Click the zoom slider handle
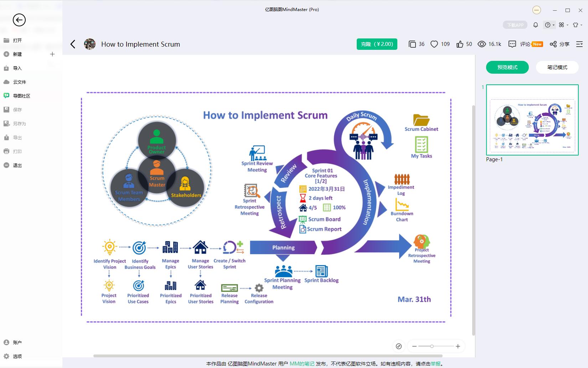Screen dimensions: 588x368 (x=432, y=346)
